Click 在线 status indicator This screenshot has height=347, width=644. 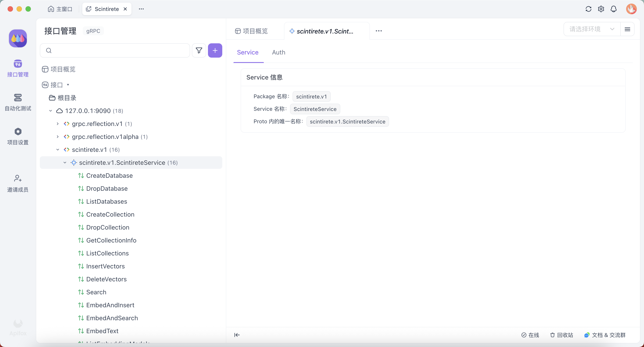pyautogui.click(x=530, y=335)
